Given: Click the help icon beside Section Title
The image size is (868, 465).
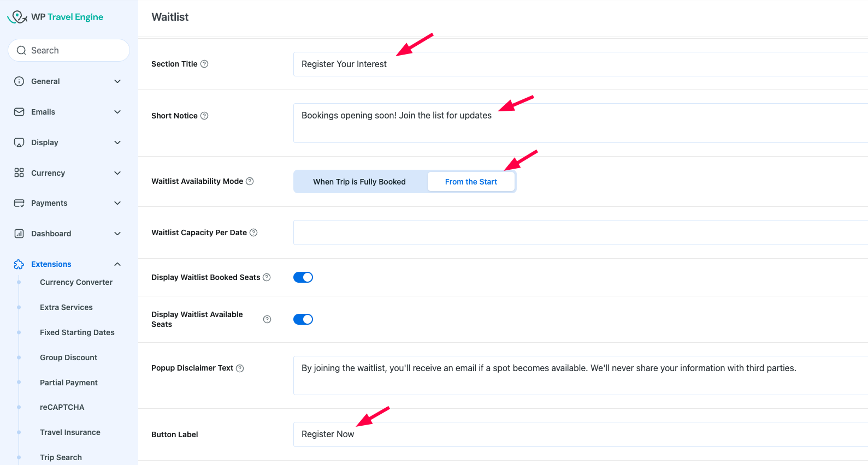Looking at the screenshot, I should [x=204, y=64].
